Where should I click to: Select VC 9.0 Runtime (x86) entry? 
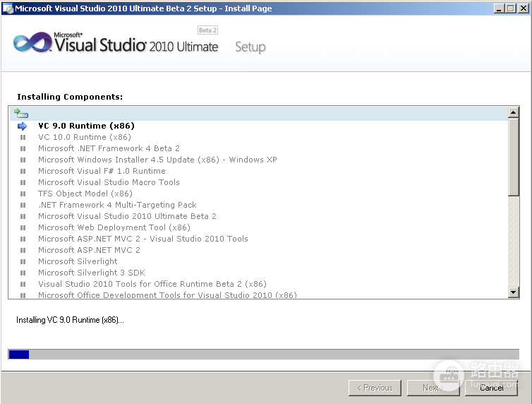coord(86,126)
